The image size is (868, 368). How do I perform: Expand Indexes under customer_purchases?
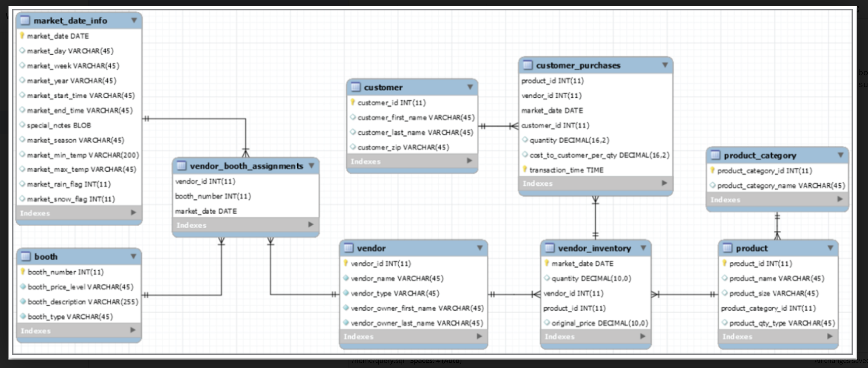click(664, 183)
